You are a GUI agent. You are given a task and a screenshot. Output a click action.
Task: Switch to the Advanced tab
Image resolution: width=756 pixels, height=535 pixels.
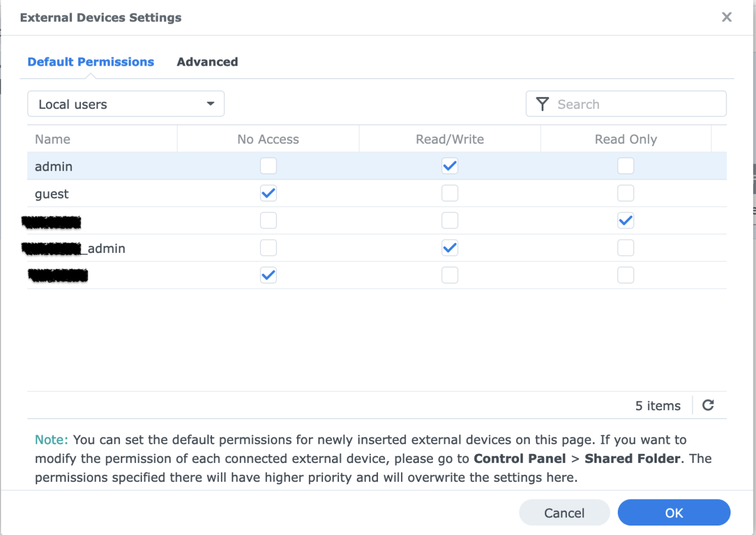(x=207, y=62)
